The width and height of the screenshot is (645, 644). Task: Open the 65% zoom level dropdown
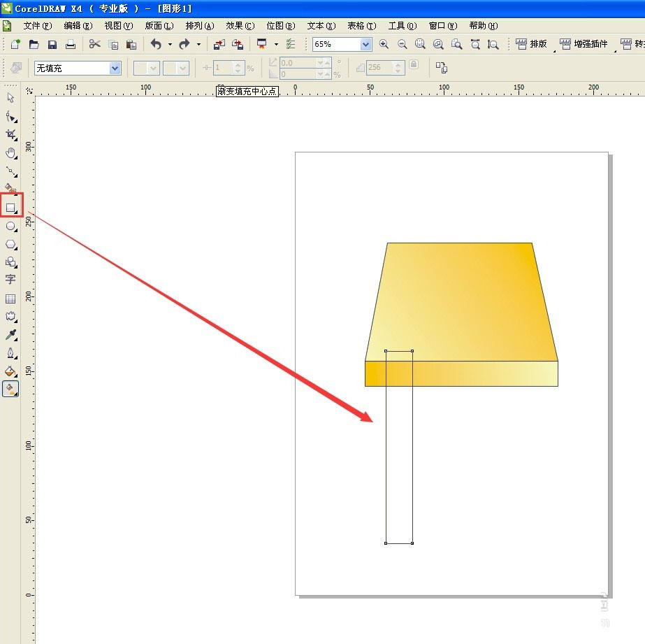click(x=365, y=45)
